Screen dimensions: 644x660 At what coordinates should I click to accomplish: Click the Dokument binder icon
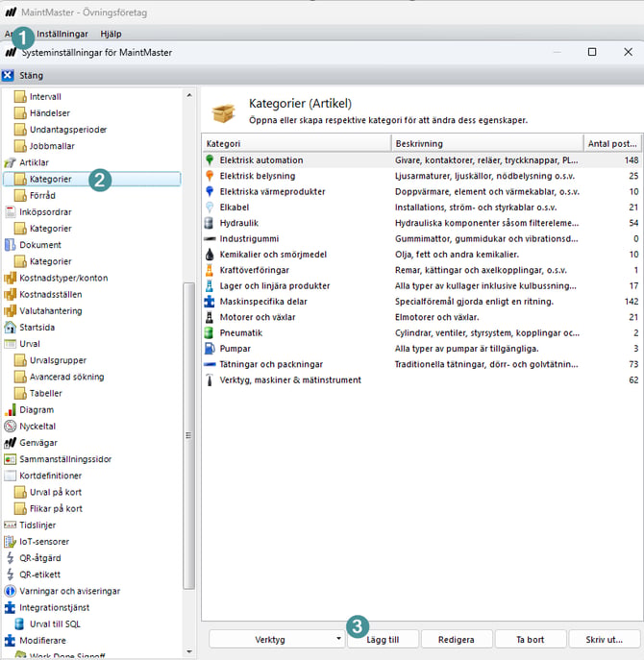(11, 245)
